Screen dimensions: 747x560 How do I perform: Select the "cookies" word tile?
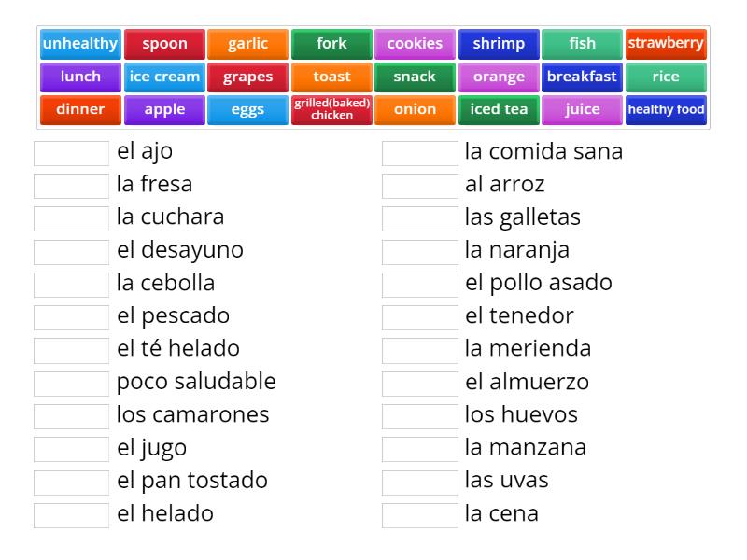coord(415,43)
